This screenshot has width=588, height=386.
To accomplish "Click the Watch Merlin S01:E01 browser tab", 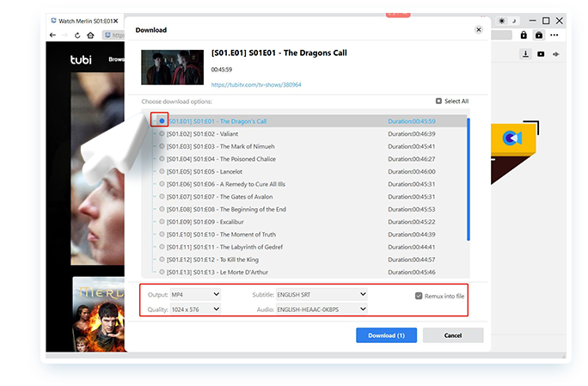I will 85,21.
